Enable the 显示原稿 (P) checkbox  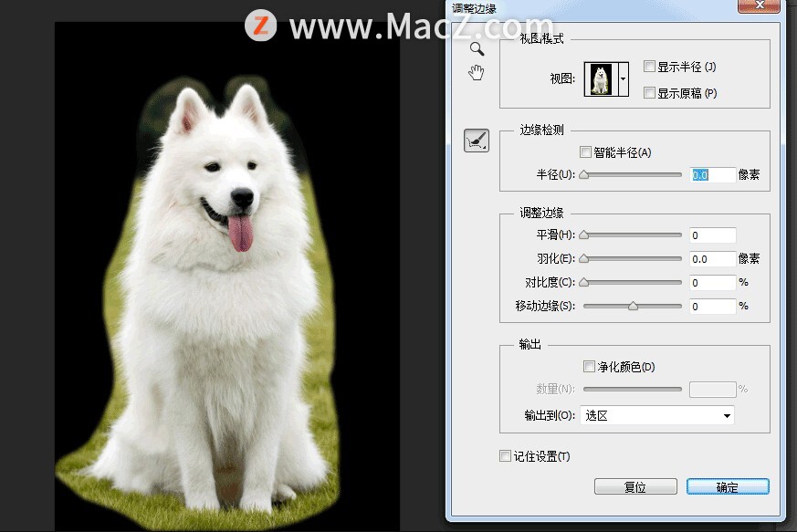point(649,92)
